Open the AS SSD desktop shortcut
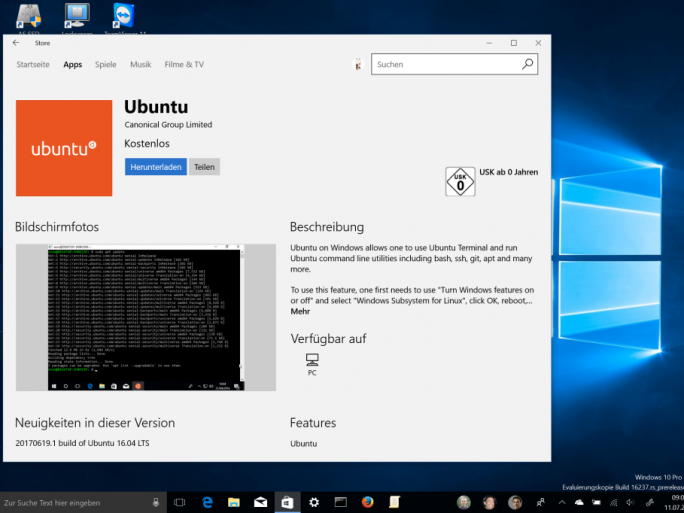684x513 pixels. pos(29,20)
